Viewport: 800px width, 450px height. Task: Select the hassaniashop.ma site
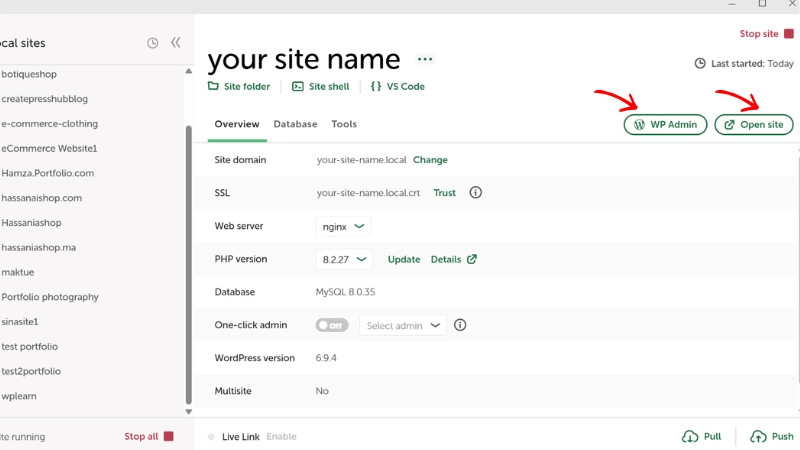coord(39,247)
